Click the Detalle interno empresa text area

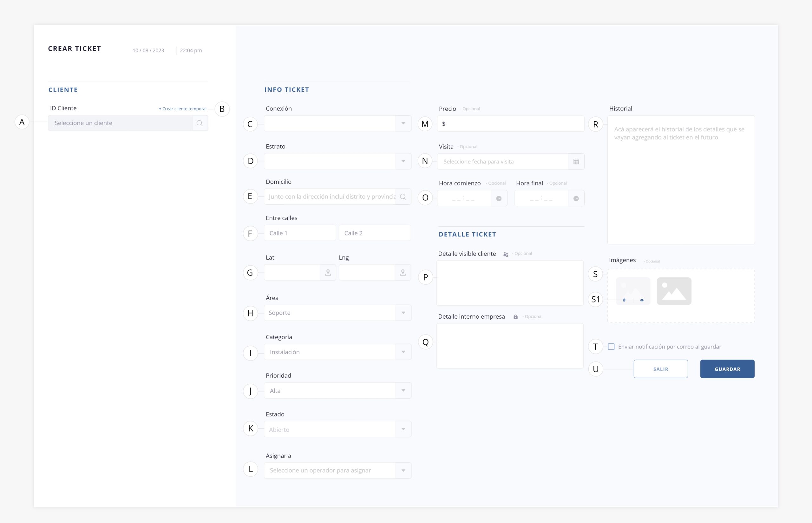tap(510, 346)
